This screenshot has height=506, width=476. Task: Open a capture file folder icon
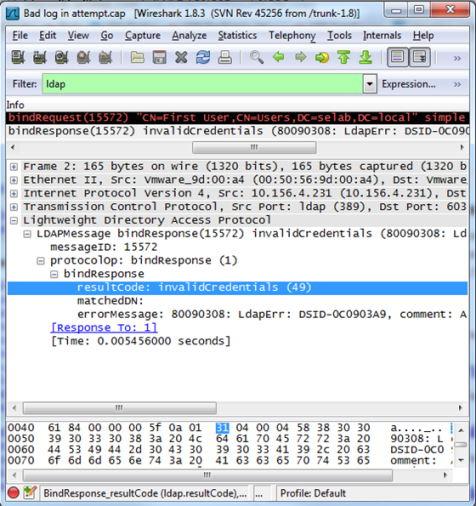pyautogui.click(x=137, y=57)
